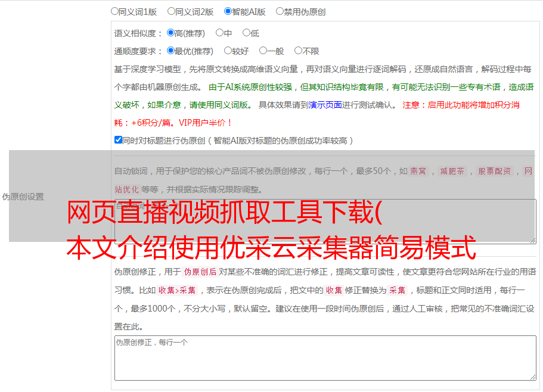Screen dimensions: 543x392
Task: Select the 同义词2版 radio option
Action: 171,11
